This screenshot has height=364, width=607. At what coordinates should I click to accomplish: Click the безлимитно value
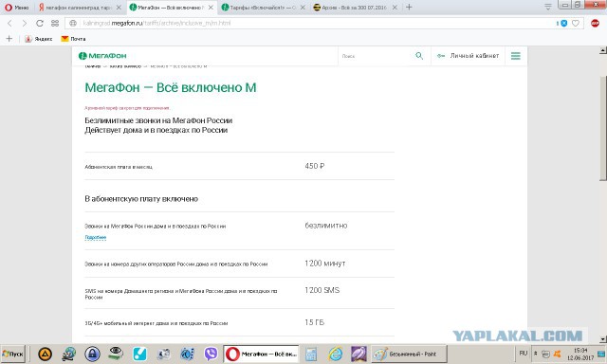click(326, 226)
